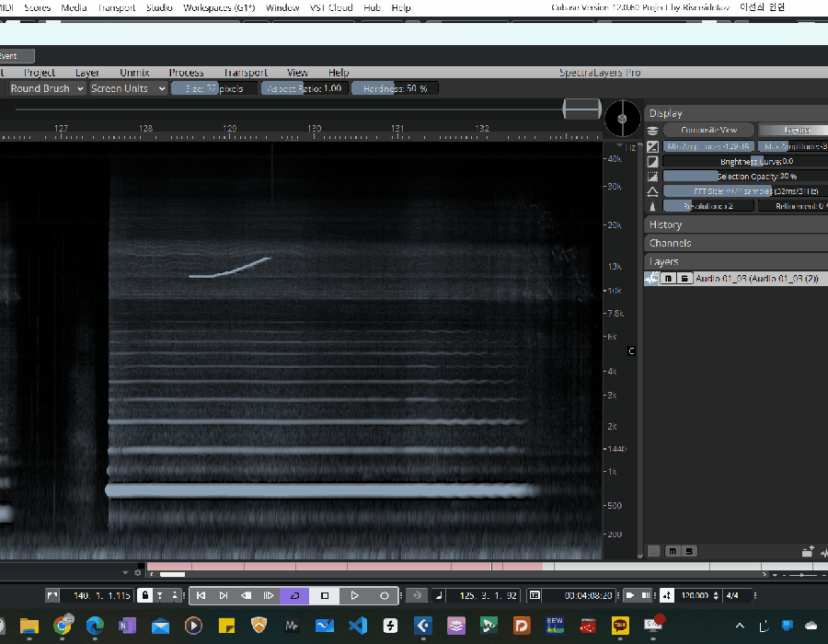This screenshot has width=828, height=644.
Task: Open the Screen Units dropdown
Action: 128,88
